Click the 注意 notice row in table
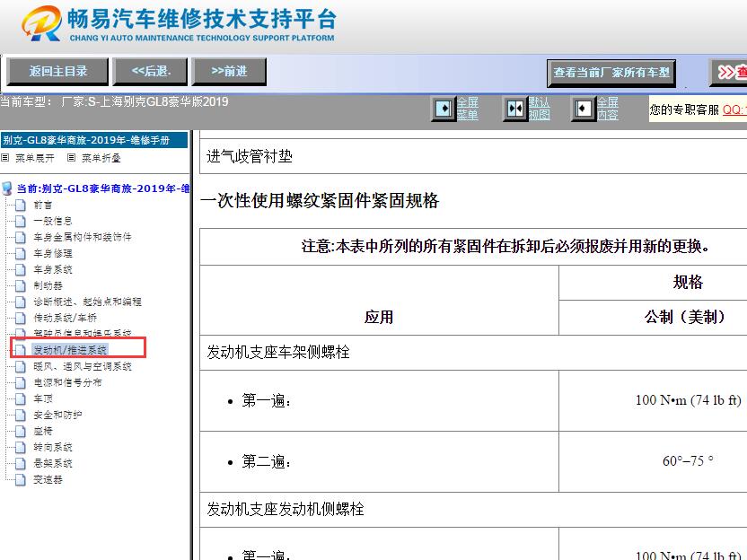Image resolution: width=747 pixels, height=560 pixels. (473, 247)
